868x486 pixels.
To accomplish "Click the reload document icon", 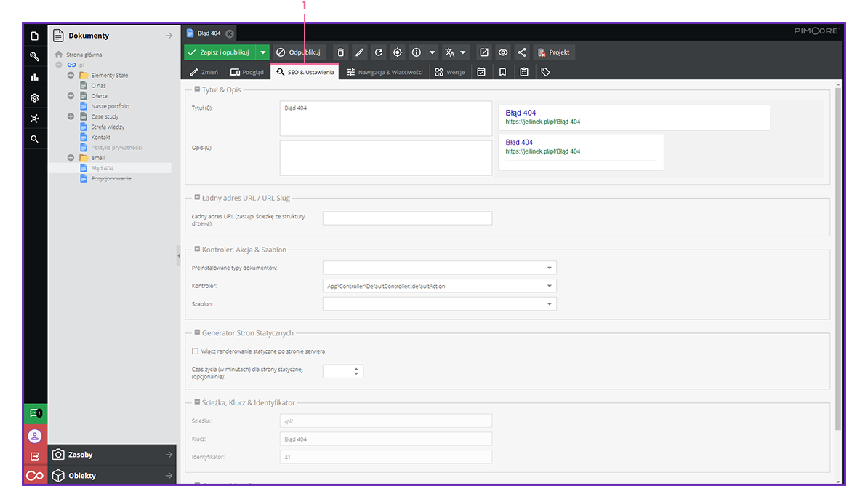I will (378, 52).
